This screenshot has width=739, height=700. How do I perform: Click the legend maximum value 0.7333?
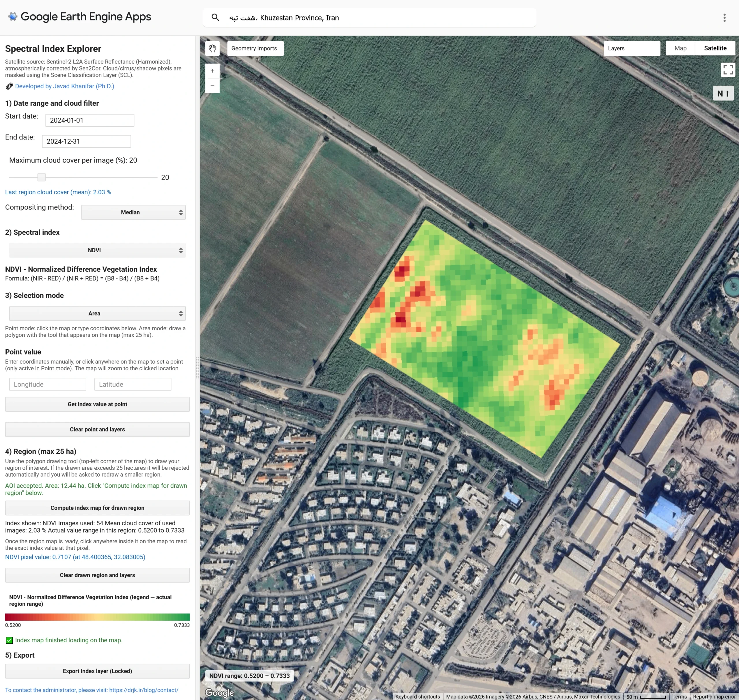(182, 625)
